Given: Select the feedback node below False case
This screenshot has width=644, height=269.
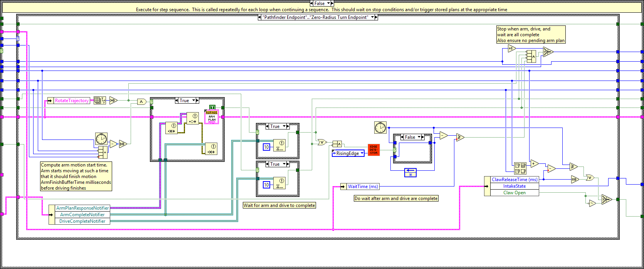Looking at the screenshot, I should pos(410,173).
